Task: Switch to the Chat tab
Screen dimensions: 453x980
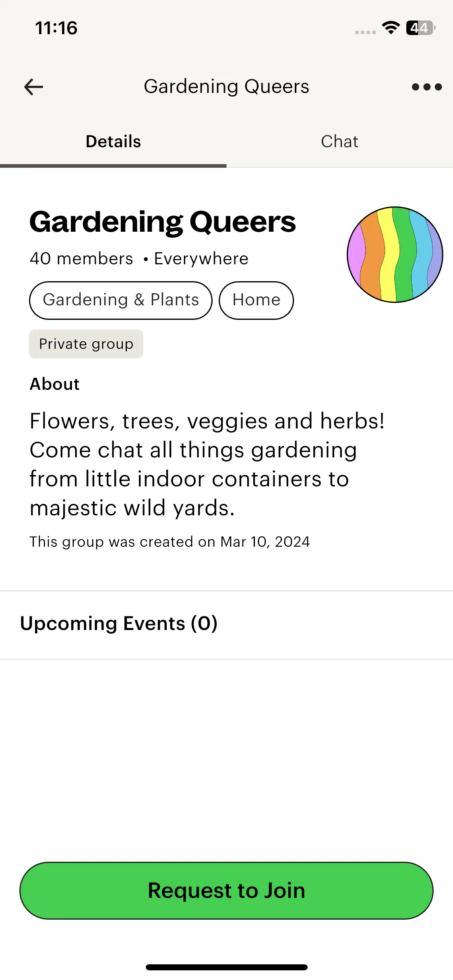Action: click(339, 142)
